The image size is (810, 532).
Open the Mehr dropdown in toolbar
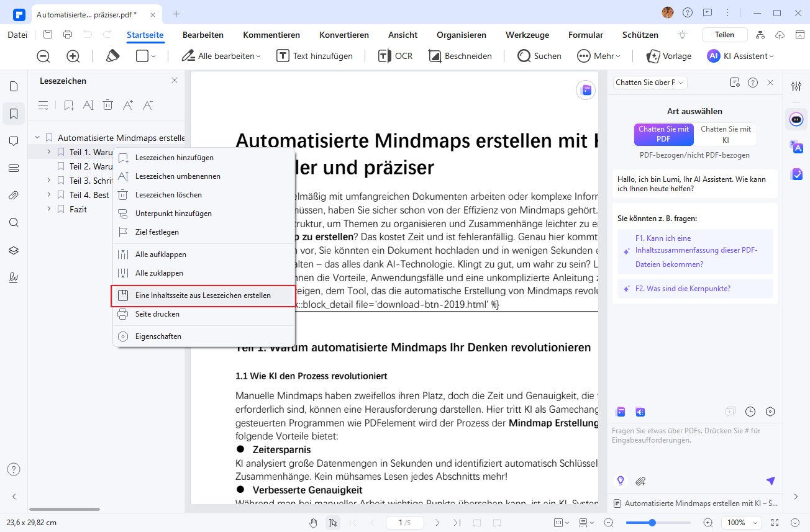tap(599, 56)
